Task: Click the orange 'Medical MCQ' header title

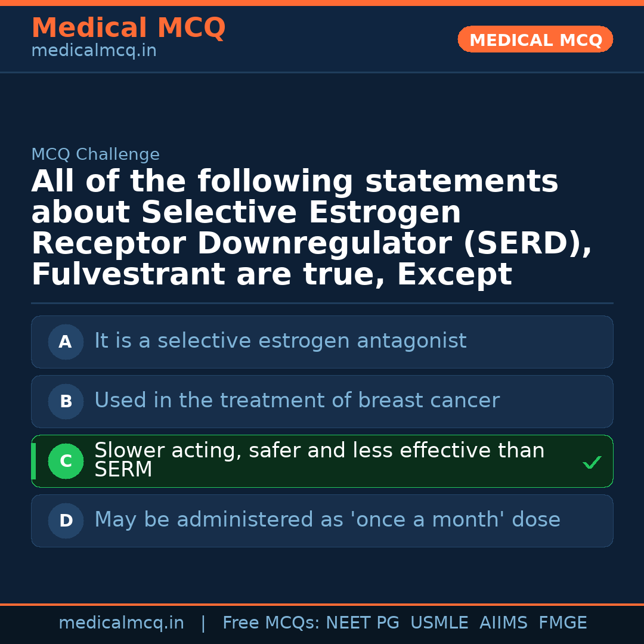Action: pos(128,28)
